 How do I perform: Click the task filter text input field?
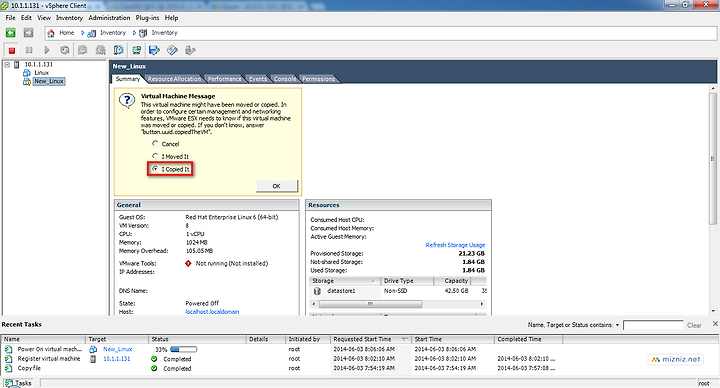[653, 325]
